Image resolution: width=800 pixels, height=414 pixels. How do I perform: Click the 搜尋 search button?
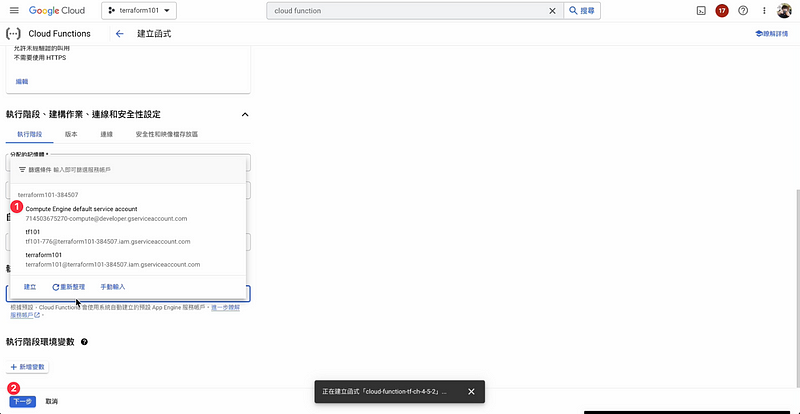pyautogui.click(x=582, y=11)
